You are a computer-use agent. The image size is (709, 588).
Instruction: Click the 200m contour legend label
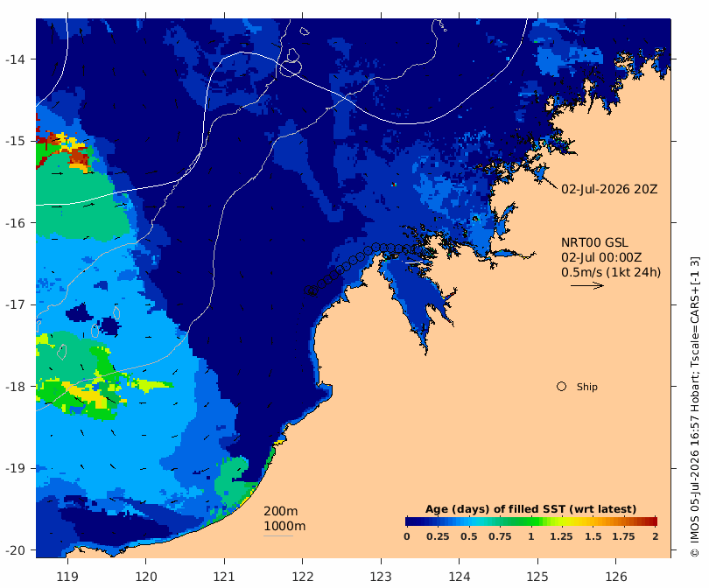point(280,511)
